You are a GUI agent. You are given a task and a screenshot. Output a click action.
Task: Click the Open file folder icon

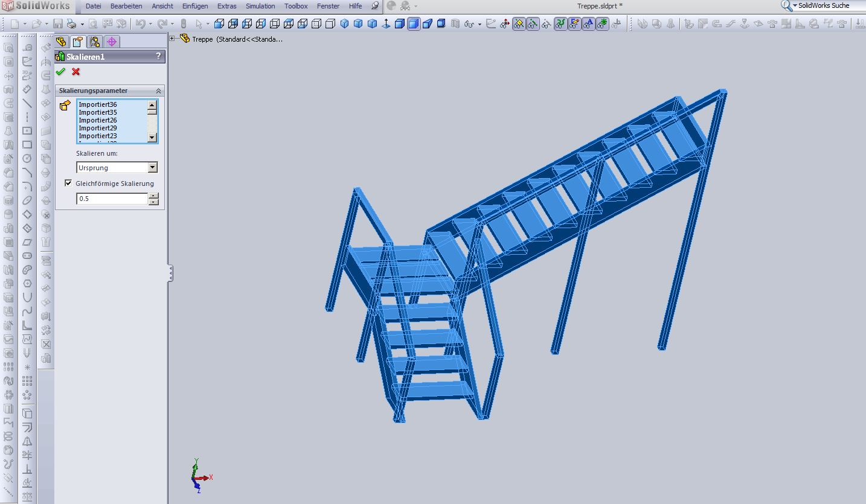36,24
